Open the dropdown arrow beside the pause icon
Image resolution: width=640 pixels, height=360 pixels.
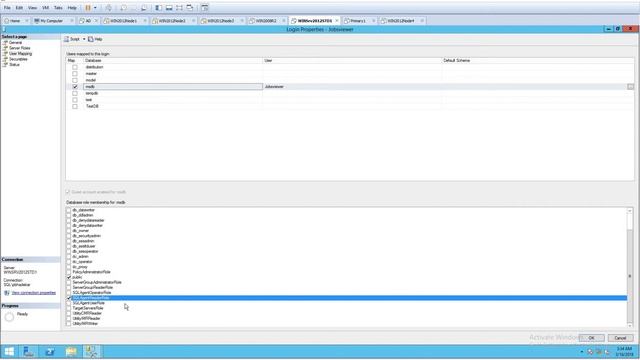pyautogui.click(x=95, y=8)
